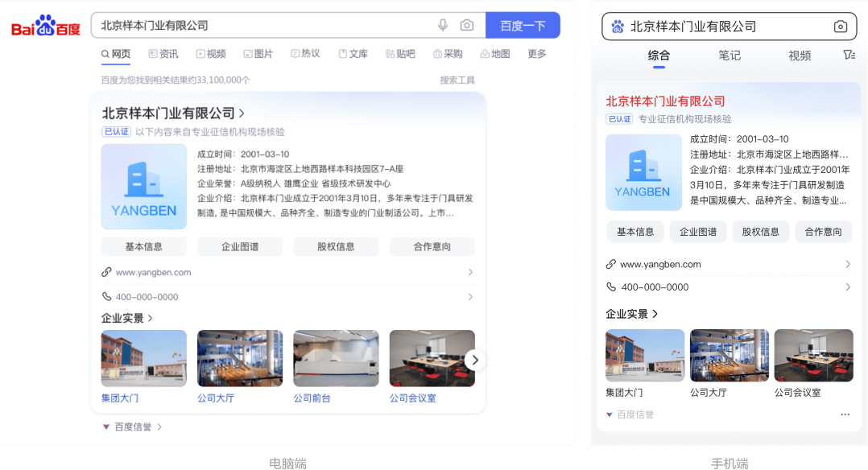
Task: Tap mobile 公司大厅 thumbnail image
Action: click(x=730, y=356)
